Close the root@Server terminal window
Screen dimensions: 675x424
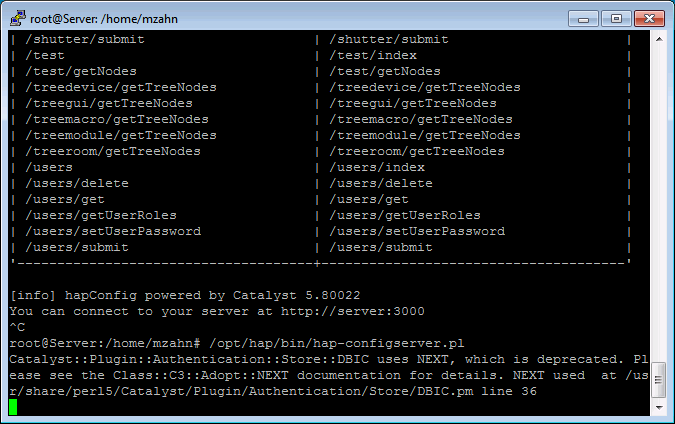pyautogui.click(x=649, y=19)
